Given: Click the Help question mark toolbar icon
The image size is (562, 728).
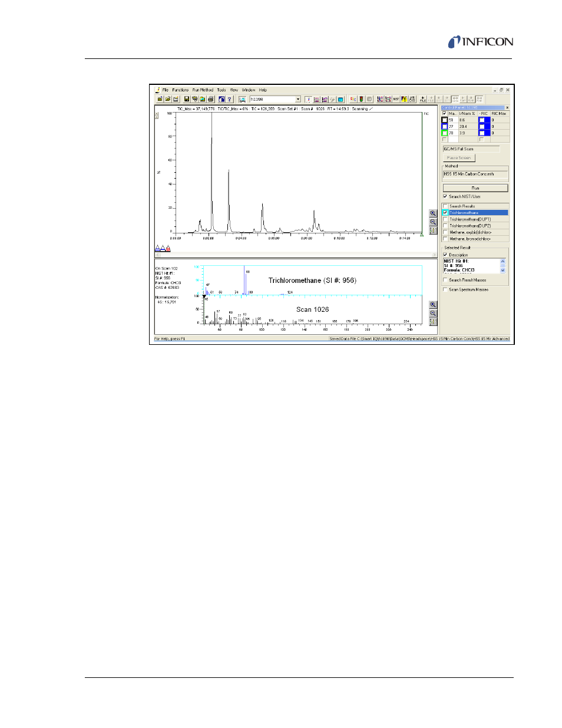Looking at the screenshot, I should point(229,99).
